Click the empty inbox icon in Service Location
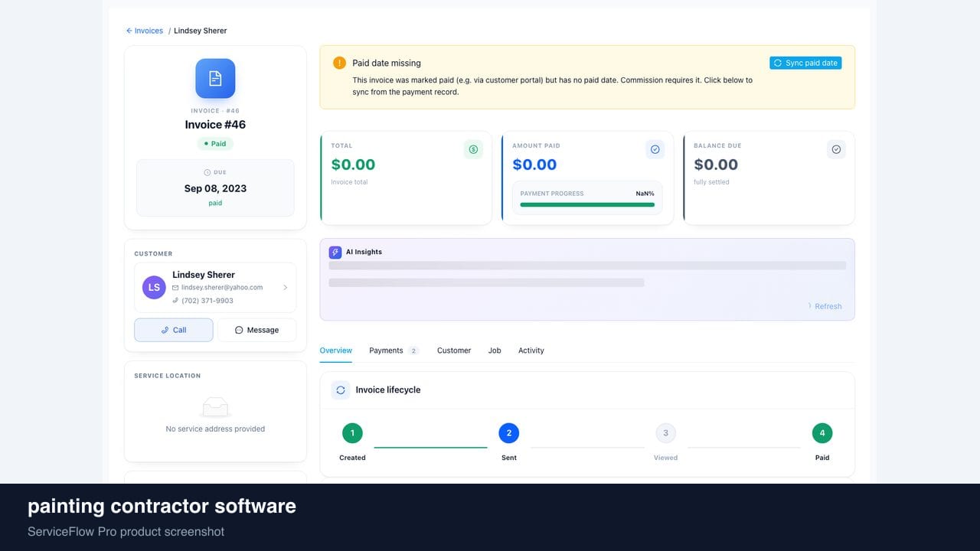Image resolution: width=980 pixels, height=551 pixels. [x=215, y=406]
